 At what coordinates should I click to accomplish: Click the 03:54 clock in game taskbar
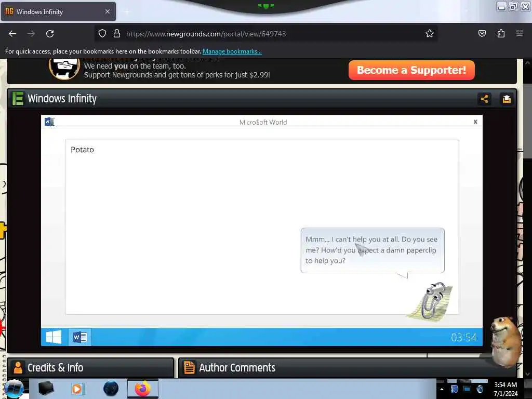pyautogui.click(x=463, y=337)
